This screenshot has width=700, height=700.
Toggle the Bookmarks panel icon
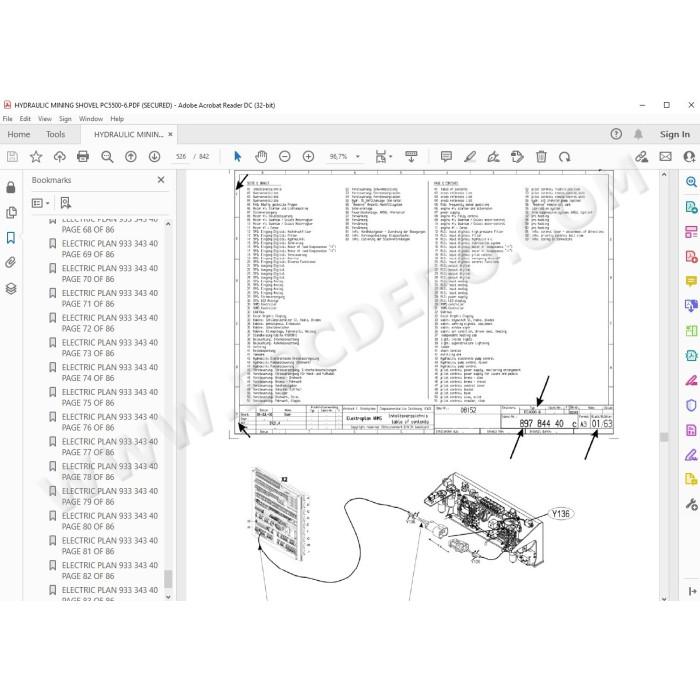11,238
